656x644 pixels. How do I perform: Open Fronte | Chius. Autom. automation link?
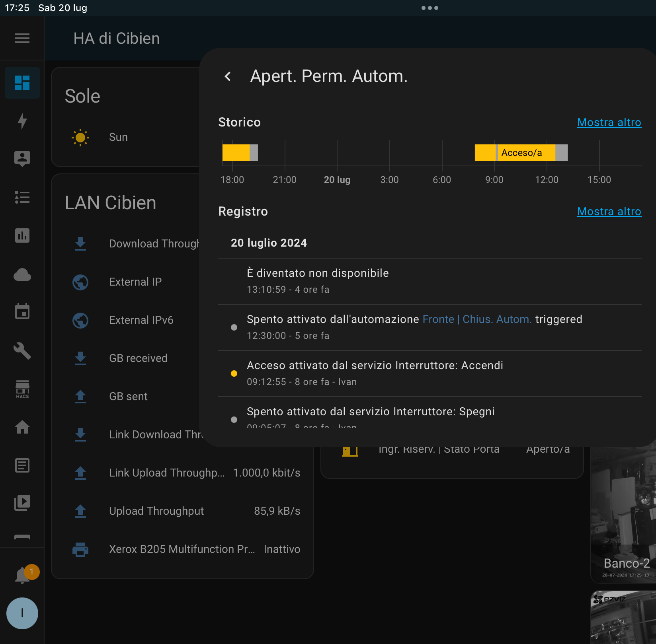[477, 319]
